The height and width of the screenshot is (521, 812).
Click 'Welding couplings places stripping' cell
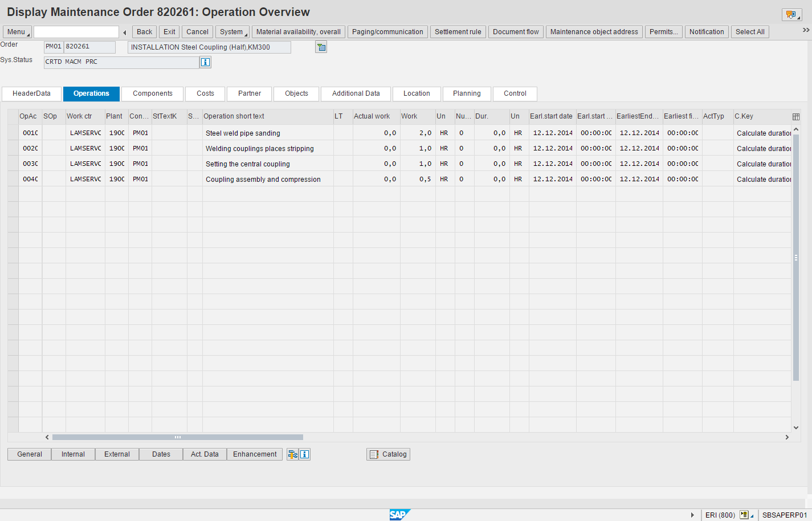(268, 148)
